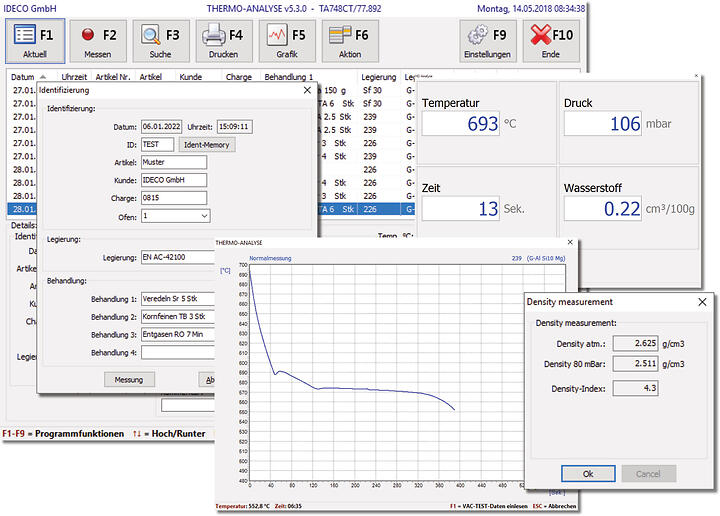This screenshot has height=516, width=720.
Task: Expand the Ofen dropdown
Action: tap(204, 216)
